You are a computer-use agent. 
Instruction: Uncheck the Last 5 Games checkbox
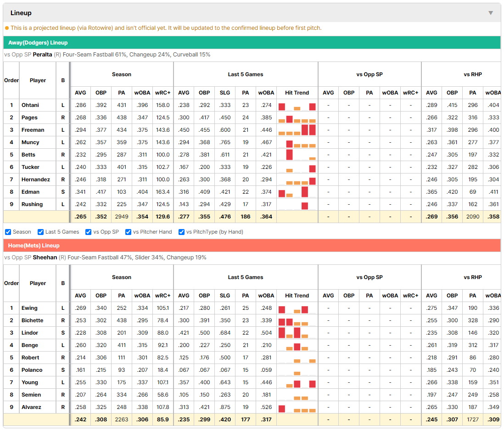click(40, 232)
